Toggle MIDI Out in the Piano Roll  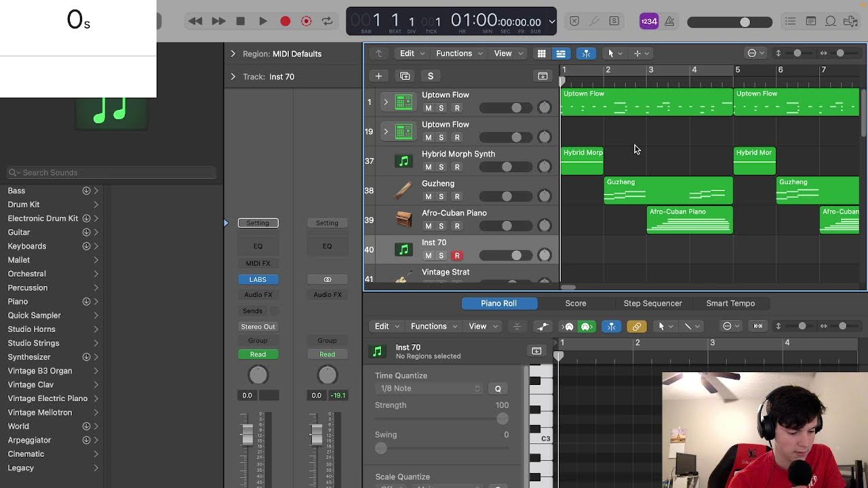click(x=587, y=327)
